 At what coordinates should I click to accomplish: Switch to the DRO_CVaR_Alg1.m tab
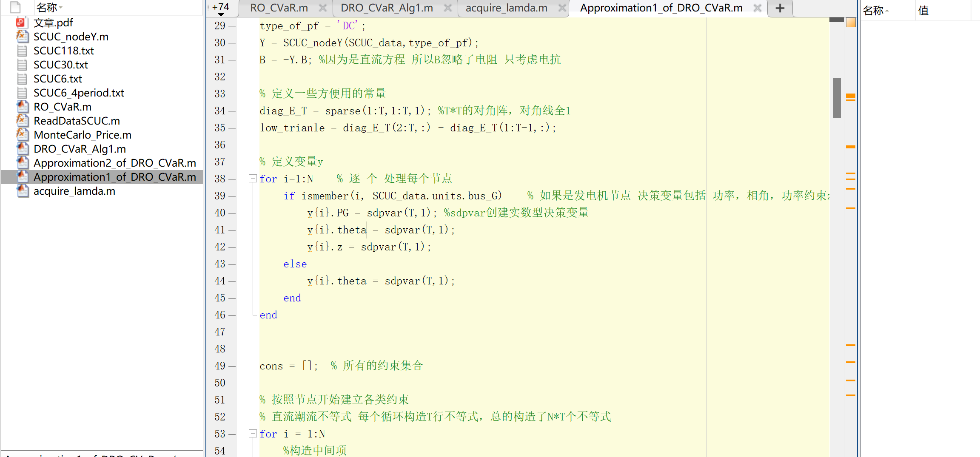pyautogui.click(x=387, y=8)
